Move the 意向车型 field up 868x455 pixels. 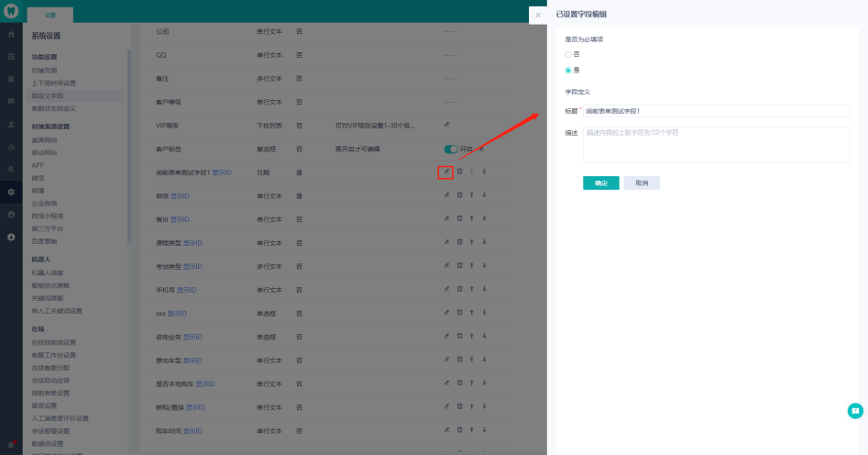472,359
